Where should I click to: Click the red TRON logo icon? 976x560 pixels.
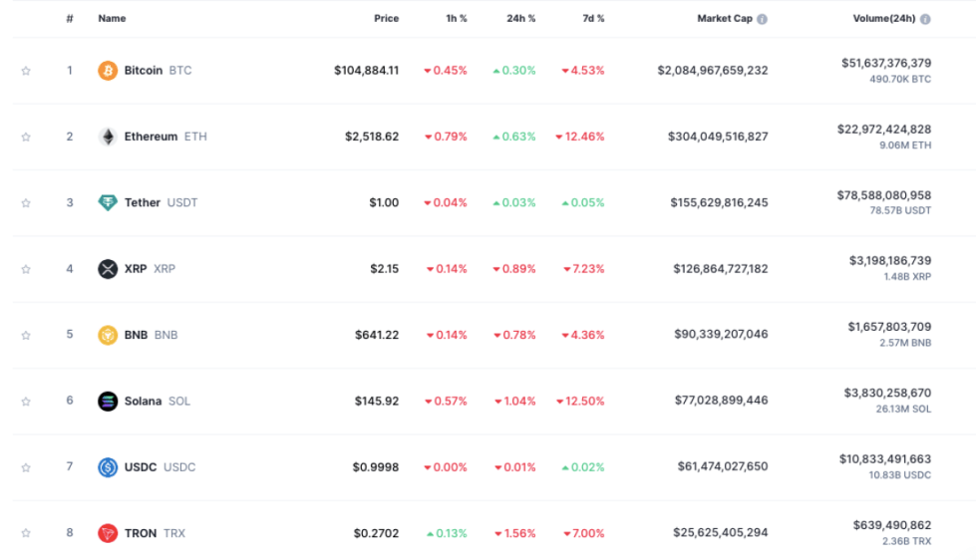click(108, 533)
